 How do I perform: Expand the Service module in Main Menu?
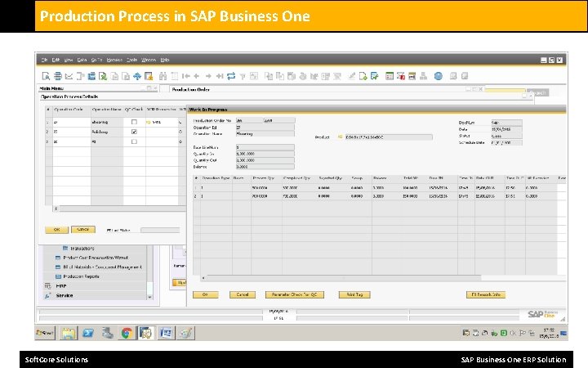65,295
